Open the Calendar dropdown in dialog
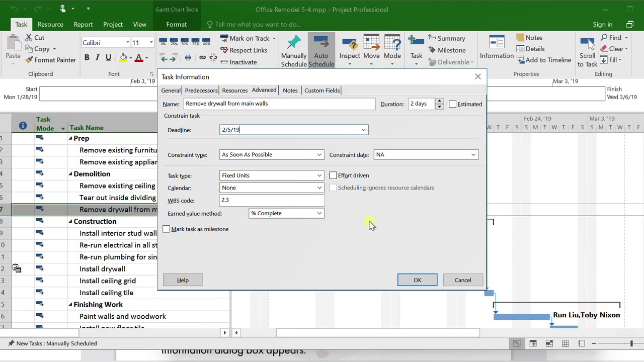The width and height of the screenshot is (644, 362). click(319, 188)
